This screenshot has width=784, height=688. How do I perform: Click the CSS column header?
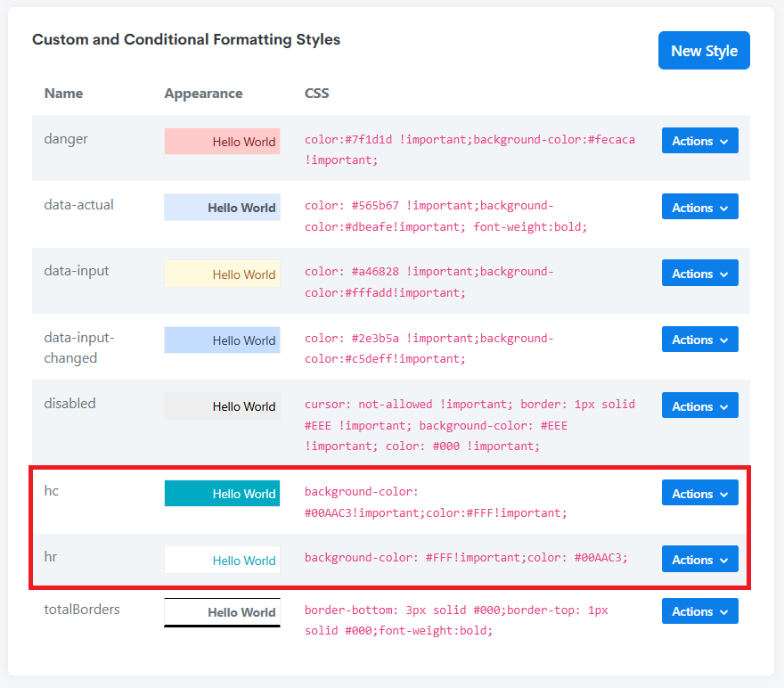pos(317,94)
